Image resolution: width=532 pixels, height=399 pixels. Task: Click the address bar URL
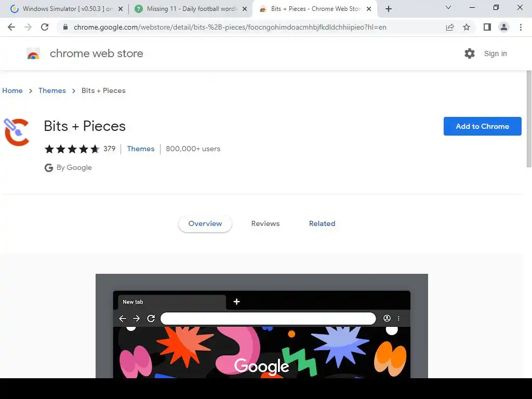coord(230,27)
